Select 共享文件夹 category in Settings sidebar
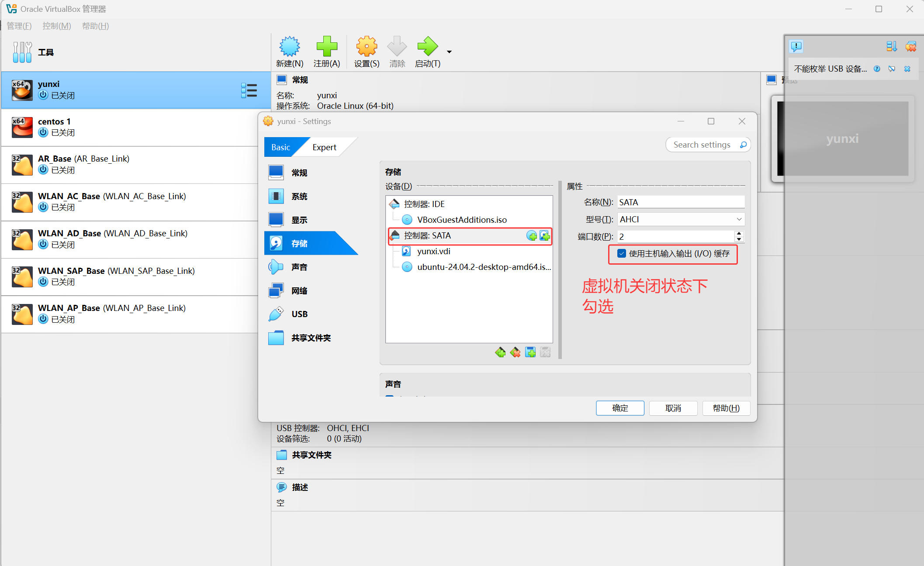Image resolution: width=924 pixels, height=566 pixels. pos(310,338)
